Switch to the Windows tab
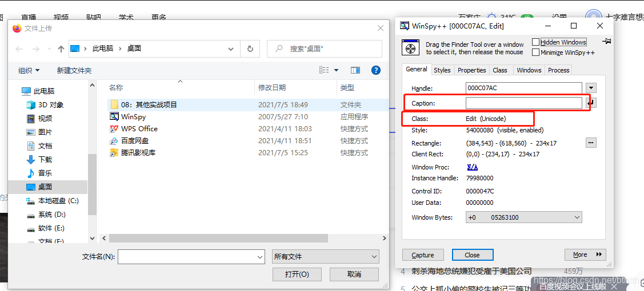Image resolution: width=644 pixels, height=291 pixels. (x=529, y=70)
